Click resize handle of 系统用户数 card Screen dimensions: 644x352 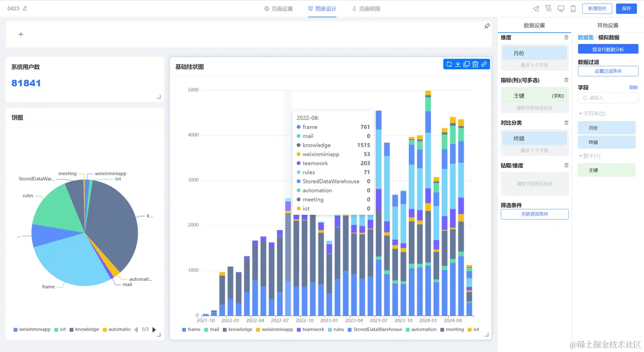(158, 97)
